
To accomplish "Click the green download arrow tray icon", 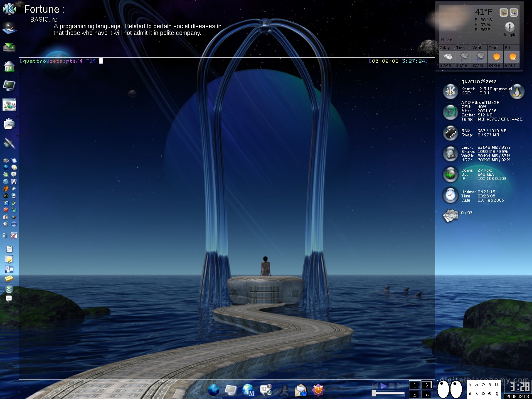I will pos(9,47).
